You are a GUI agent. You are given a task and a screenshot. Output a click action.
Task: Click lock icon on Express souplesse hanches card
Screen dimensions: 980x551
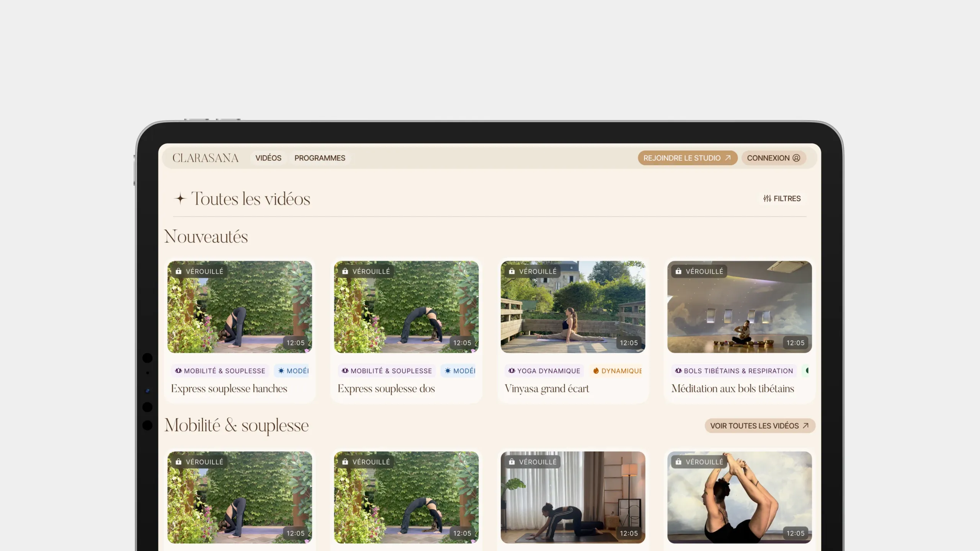pyautogui.click(x=178, y=271)
